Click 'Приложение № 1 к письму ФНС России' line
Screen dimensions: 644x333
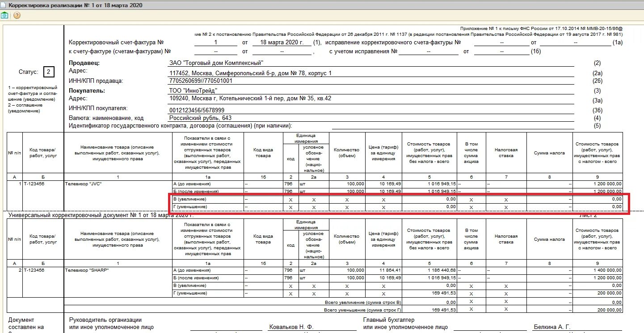pyautogui.click(x=541, y=28)
